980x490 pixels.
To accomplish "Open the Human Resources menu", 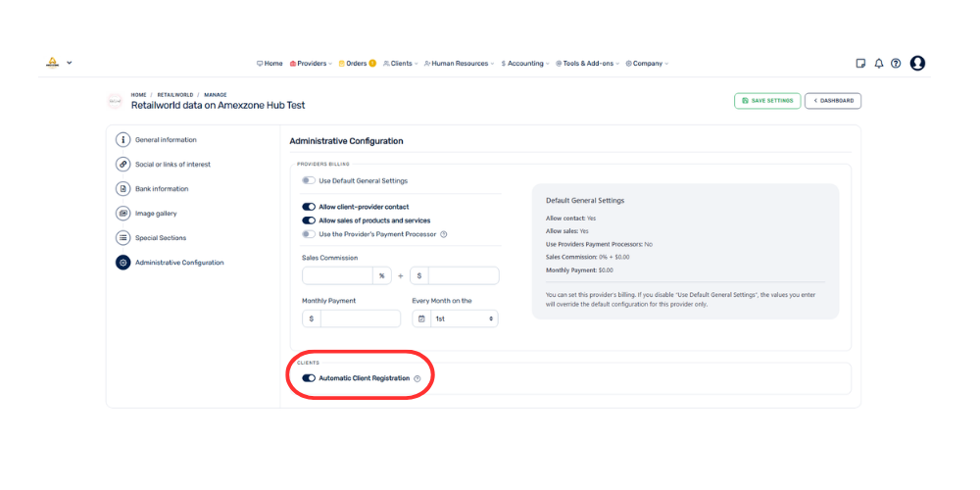I will click(x=459, y=63).
